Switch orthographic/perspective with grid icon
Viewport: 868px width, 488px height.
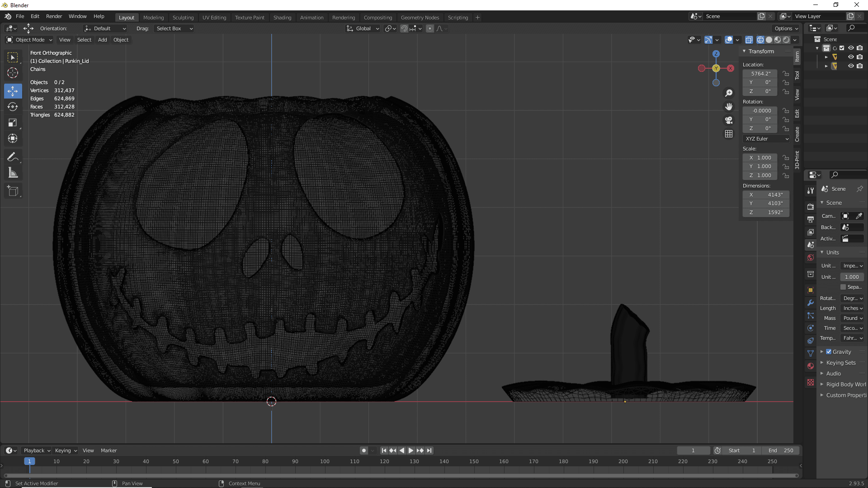pyautogui.click(x=729, y=134)
